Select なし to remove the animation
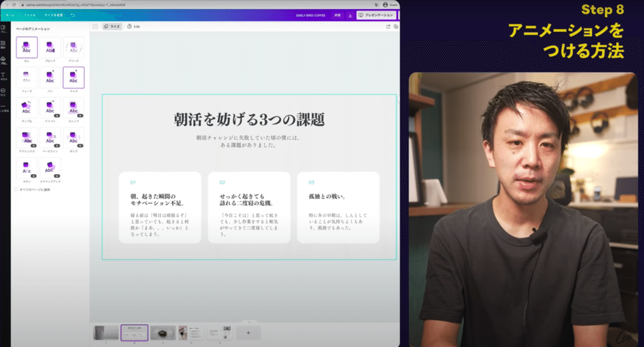This screenshot has height=347, width=644. (x=27, y=47)
